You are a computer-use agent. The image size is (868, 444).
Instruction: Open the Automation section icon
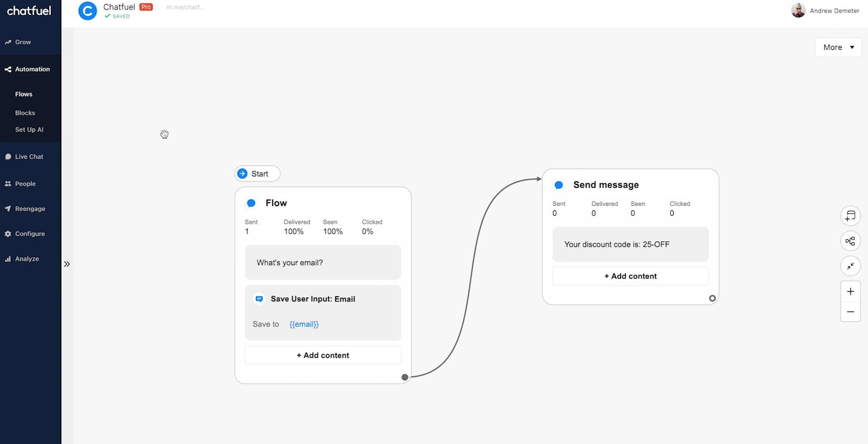tap(8, 69)
